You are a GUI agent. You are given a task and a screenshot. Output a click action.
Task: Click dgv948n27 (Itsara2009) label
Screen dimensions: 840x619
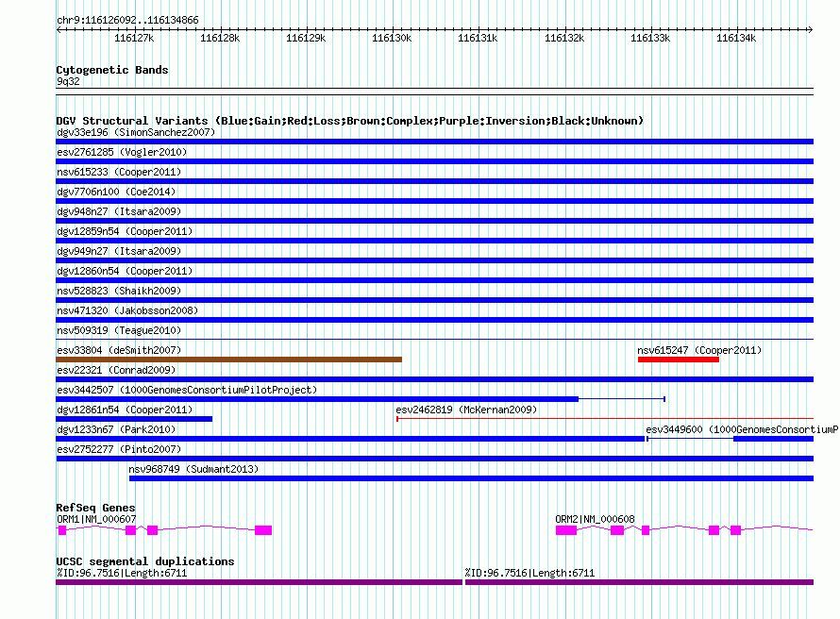pos(119,211)
